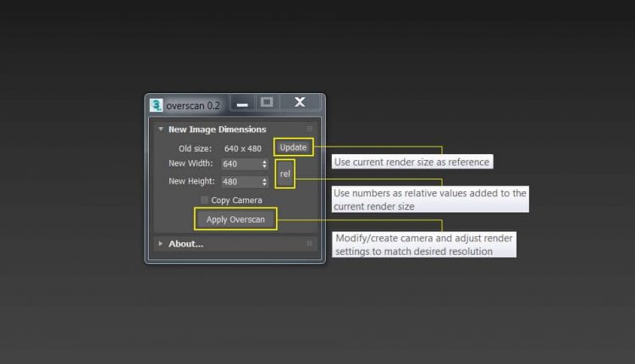The height and width of the screenshot is (364, 635).
Task: Minimize the overscan 0.2 window
Action: (242, 103)
